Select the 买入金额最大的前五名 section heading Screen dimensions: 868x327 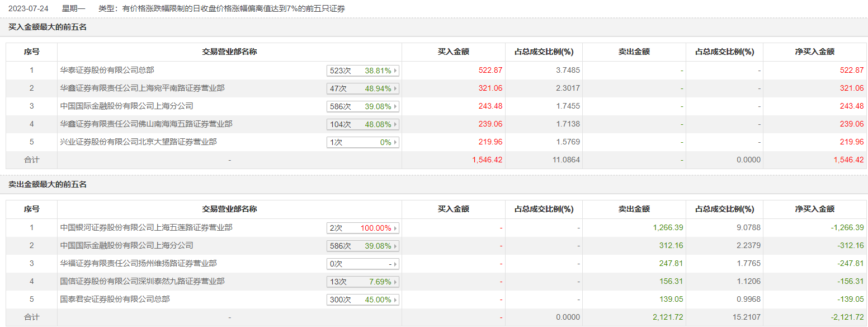(x=48, y=27)
